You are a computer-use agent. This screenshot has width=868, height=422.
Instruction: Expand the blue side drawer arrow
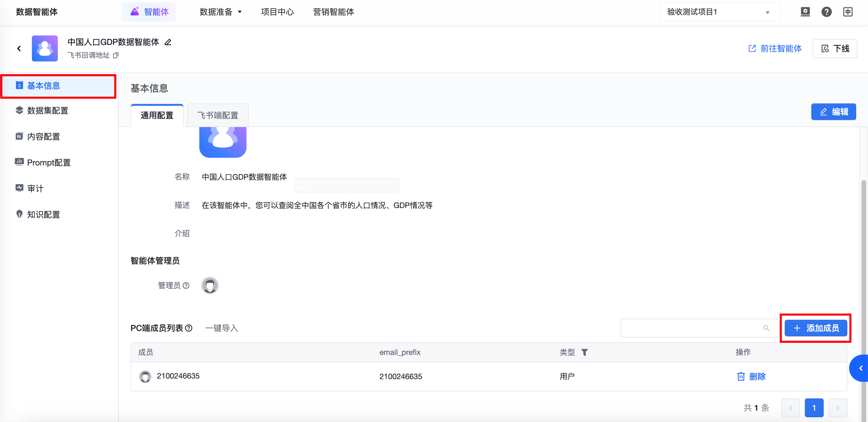coord(860,368)
